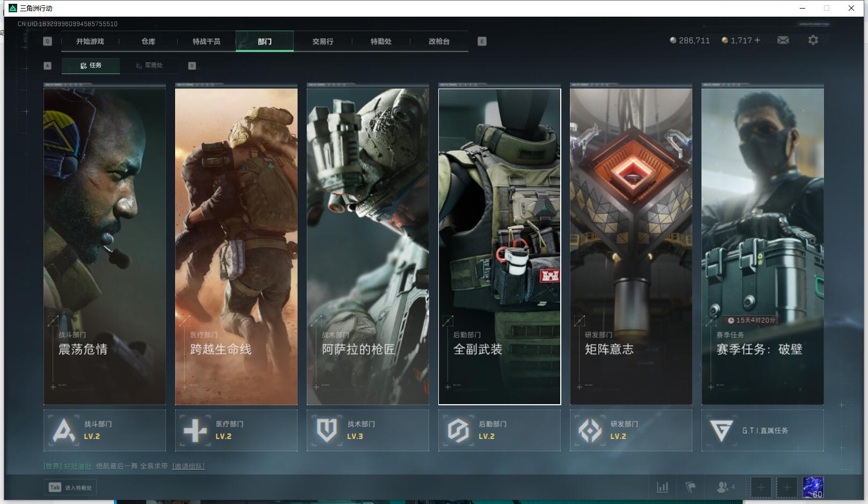Screen dimensions: 868x504
Task: Open the 跨越生命线 mission card
Action: tap(236, 246)
